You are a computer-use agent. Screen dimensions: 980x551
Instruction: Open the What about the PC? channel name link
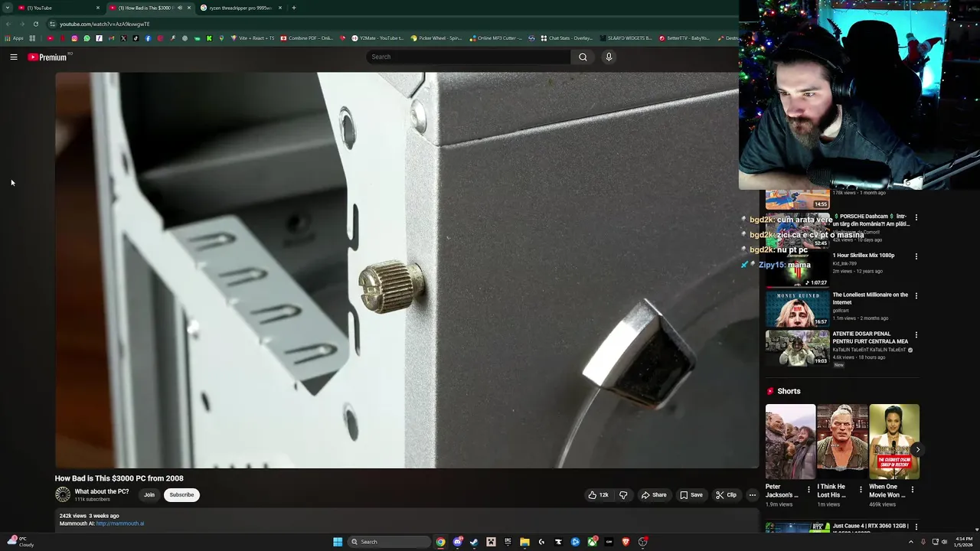(x=102, y=491)
